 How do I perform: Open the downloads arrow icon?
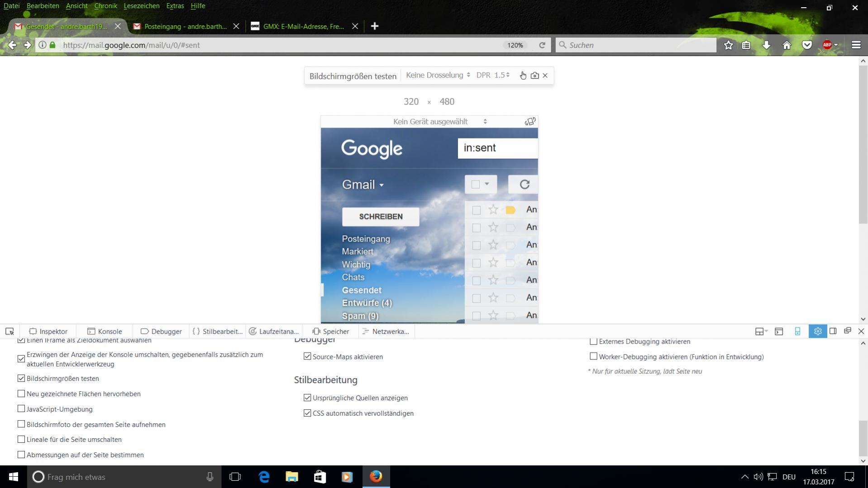coord(766,45)
